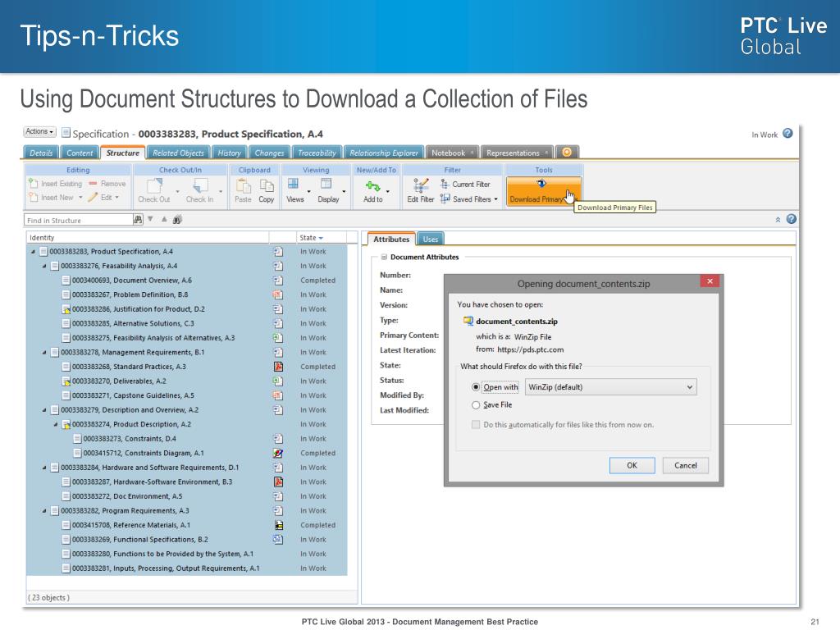Sort by the Identity column header

tap(148, 237)
